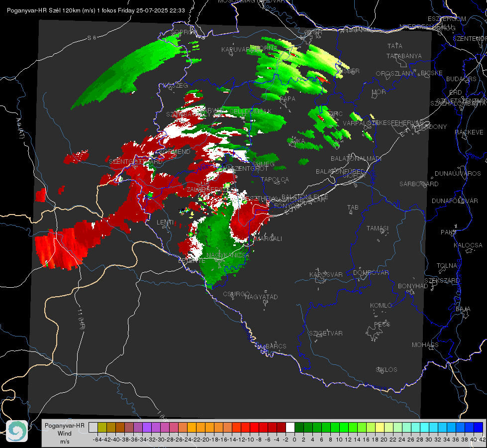487x448 pixels.
Task: Select the RACKEVE city label
Action: point(469,132)
